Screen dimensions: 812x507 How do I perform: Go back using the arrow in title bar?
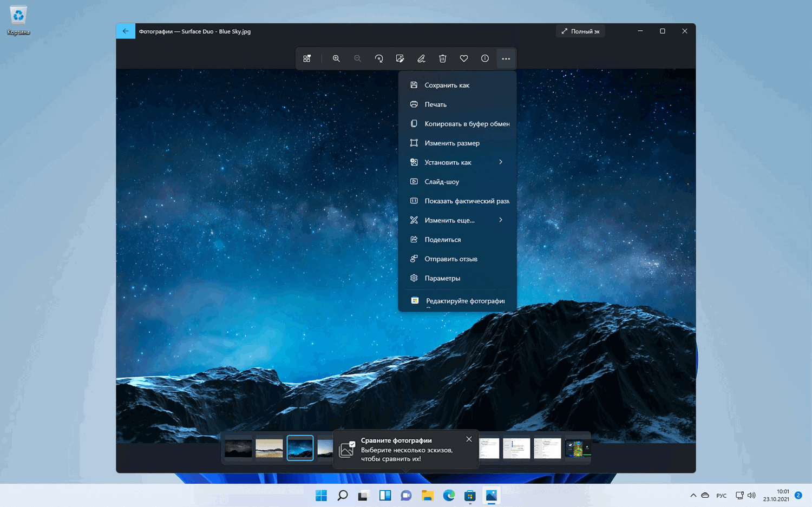pyautogui.click(x=126, y=31)
